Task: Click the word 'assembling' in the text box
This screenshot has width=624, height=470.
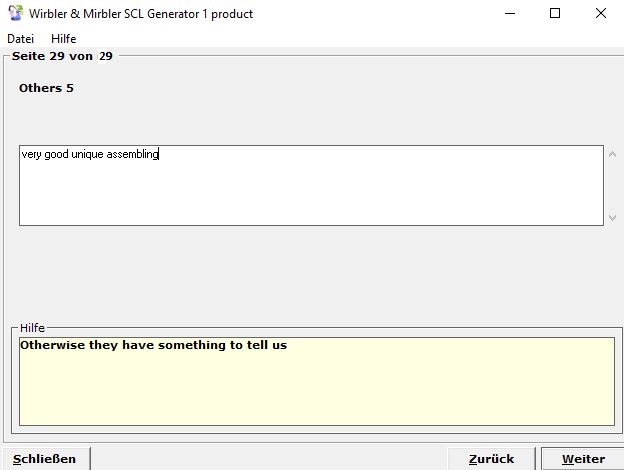Action: (133, 155)
